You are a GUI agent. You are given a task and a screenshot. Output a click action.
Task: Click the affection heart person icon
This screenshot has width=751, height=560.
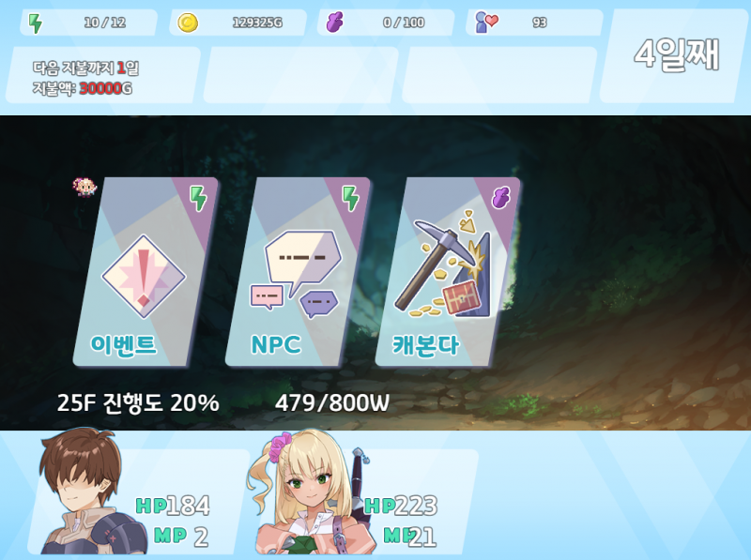[486, 23]
